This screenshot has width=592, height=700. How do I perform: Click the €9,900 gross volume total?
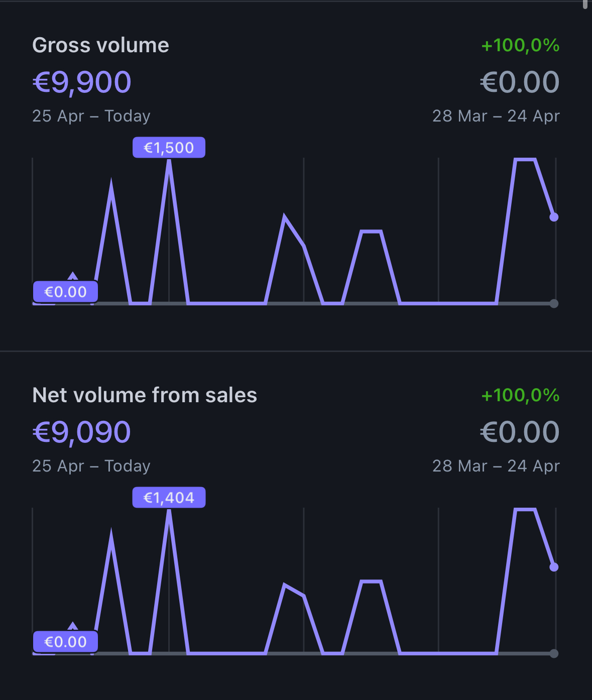82,82
